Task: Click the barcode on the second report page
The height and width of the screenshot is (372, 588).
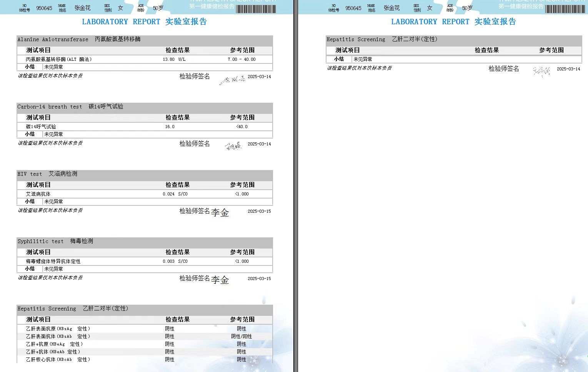Action: pos(565,8)
